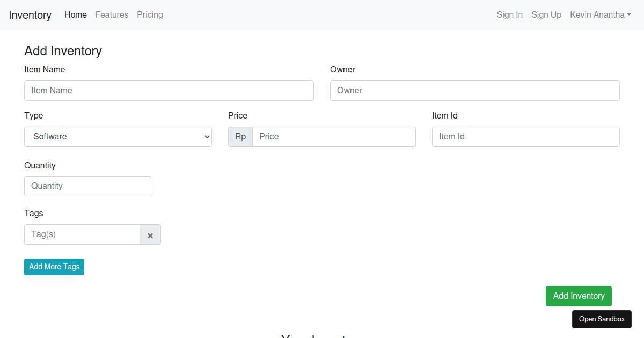Image resolution: width=644 pixels, height=338 pixels.
Task: Click the Item Id field label
Action: 445,116
